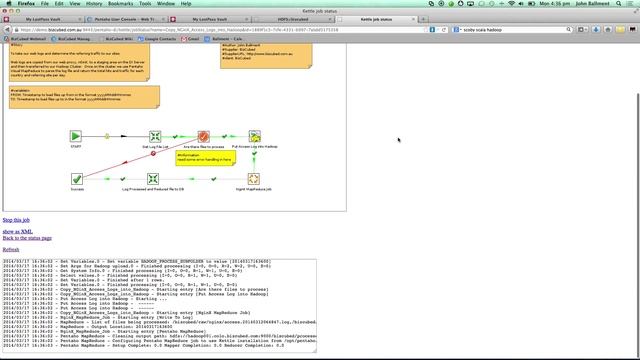Click the show as XML link

tap(18, 231)
